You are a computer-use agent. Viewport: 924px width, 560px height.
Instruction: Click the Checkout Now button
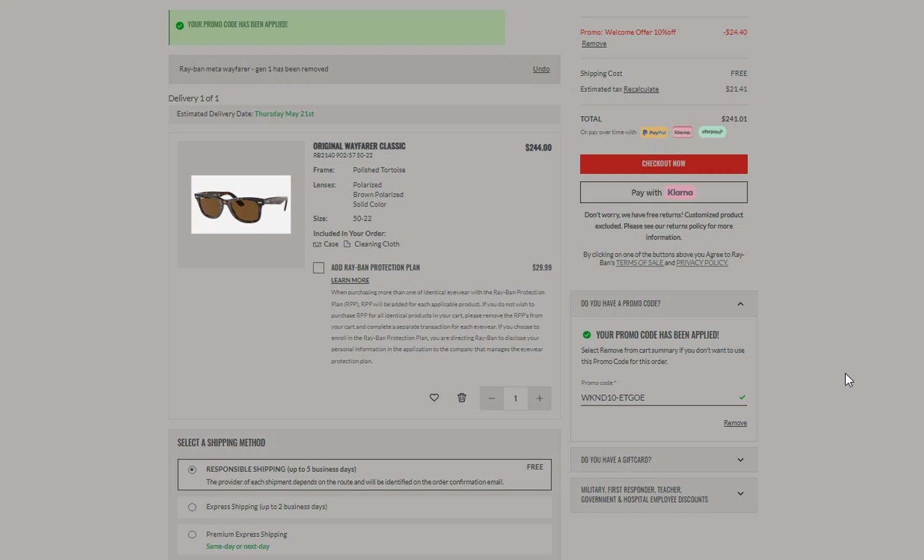pos(664,164)
